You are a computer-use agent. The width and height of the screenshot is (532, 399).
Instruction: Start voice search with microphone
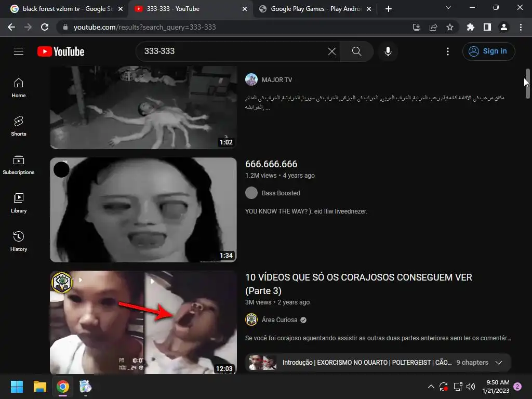tap(388, 51)
